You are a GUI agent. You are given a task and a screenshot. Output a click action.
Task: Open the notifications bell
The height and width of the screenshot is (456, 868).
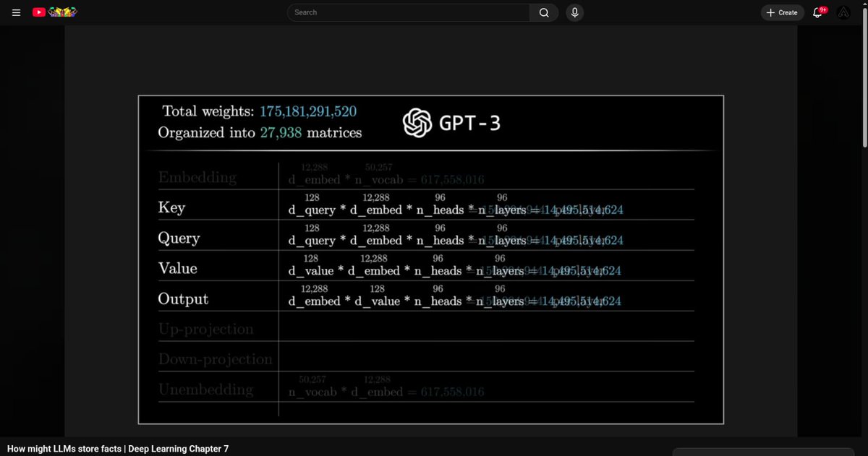pos(819,12)
